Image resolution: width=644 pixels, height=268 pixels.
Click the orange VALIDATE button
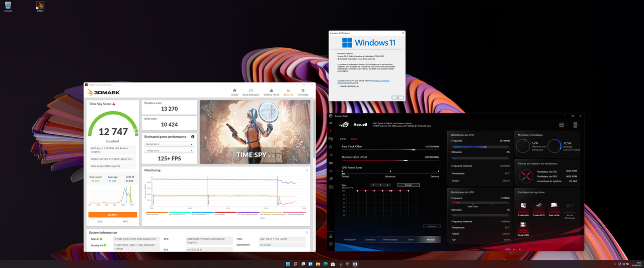[113, 215]
